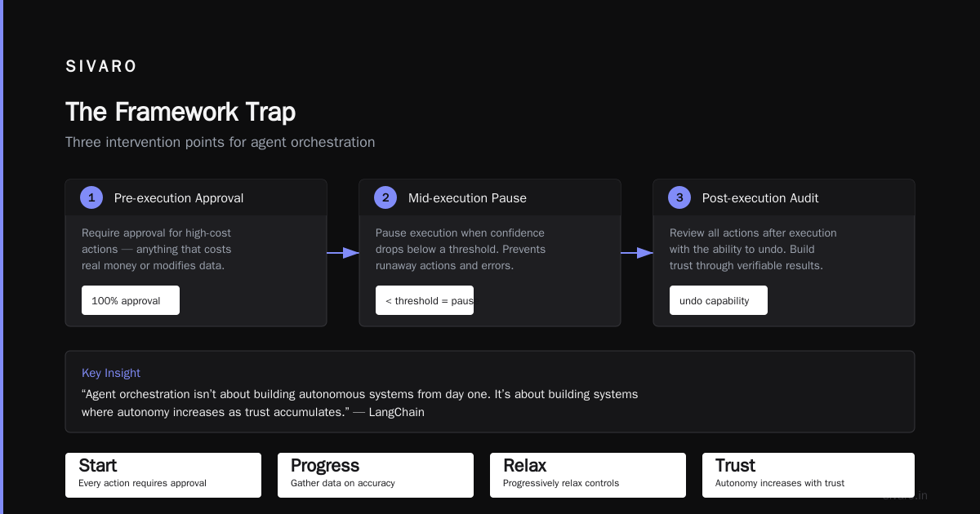This screenshot has height=514, width=980.
Task: Click the number 2 circle badge
Action: tap(385, 197)
